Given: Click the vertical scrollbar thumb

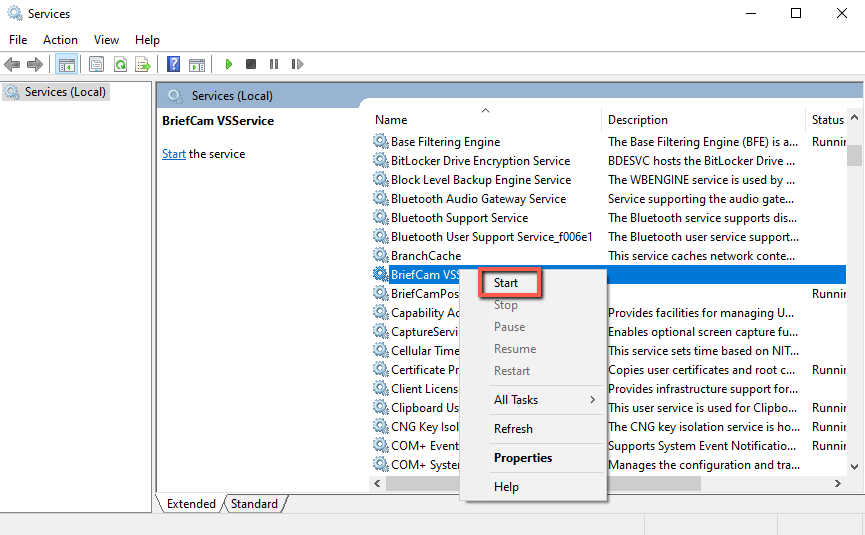Looking at the screenshot, I should (x=855, y=155).
